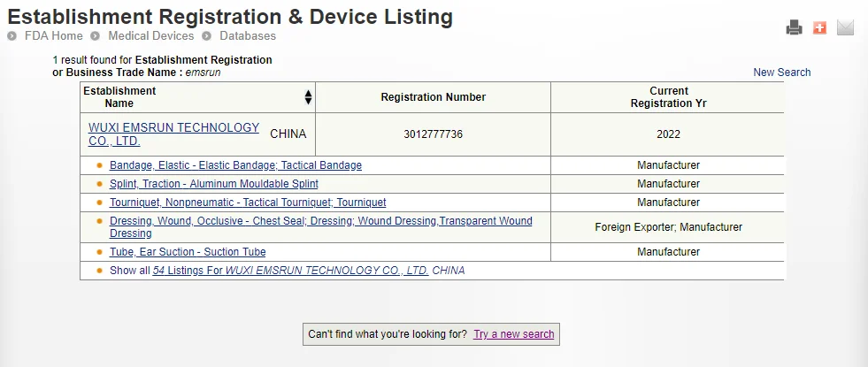Open Medical Devices breadcrumb link
The height and width of the screenshot is (367, 868).
coord(150,36)
